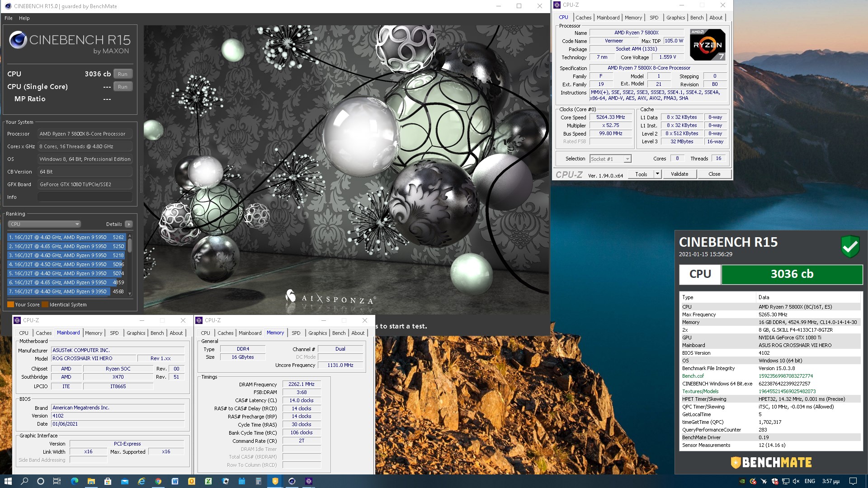
Task: Open Task View on the taskbar
Action: coord(57,481)
